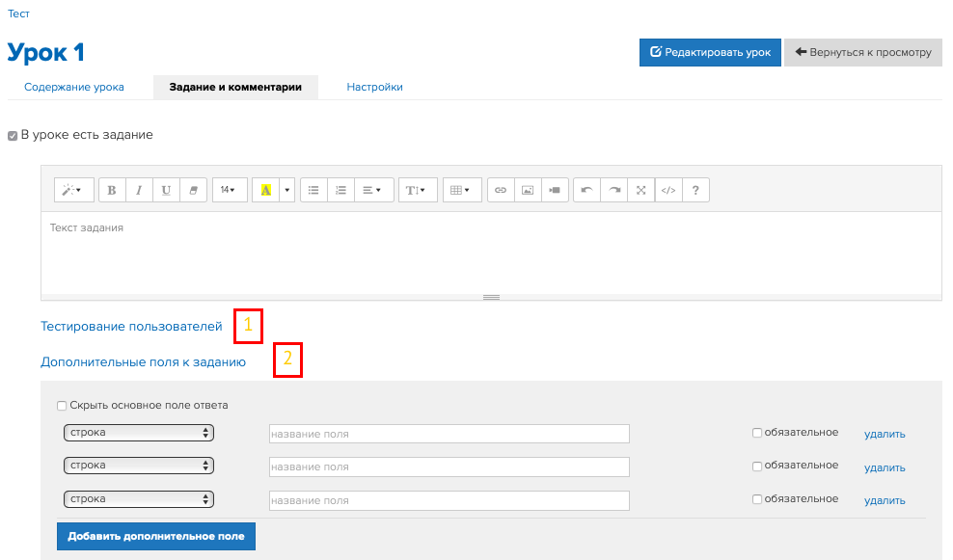
Task: Insert a hyperlink
Action: tap(501, 190)
